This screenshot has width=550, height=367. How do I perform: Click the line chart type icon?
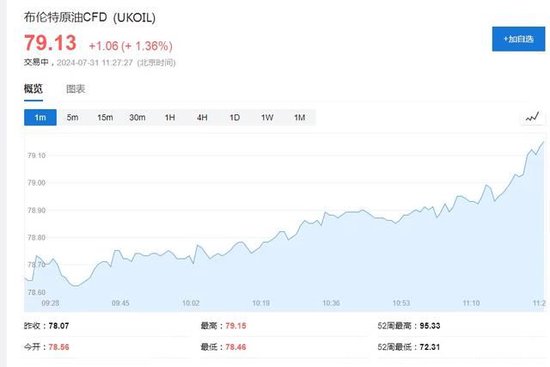532,117
